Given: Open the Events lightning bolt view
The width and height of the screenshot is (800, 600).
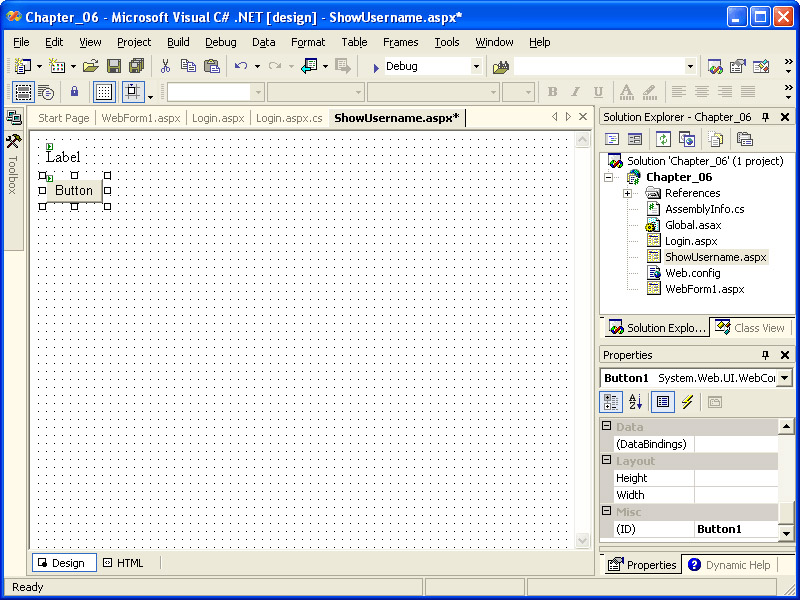Looking at the screenshot, I should tap(687, 402).
